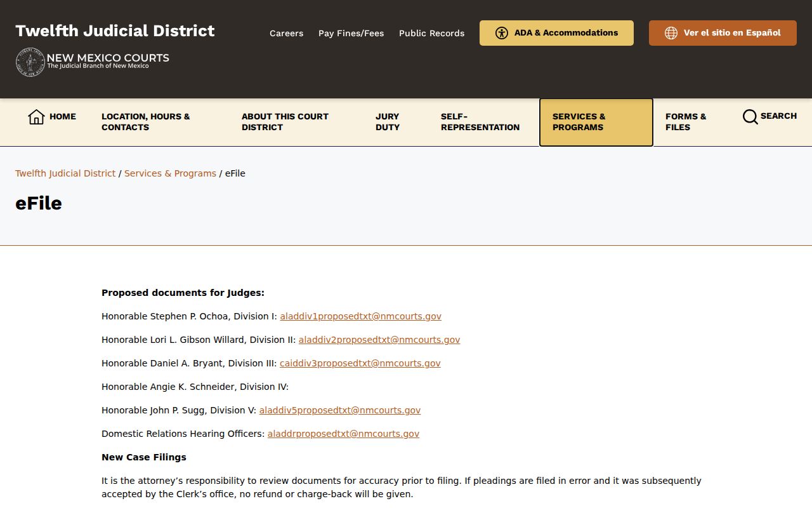Image resolution: width=812 pixels, height=508 pixels.
Task: Click 'Honorable Angie K. Schneider, Division IV:' text
Action: tap(195, 387)
